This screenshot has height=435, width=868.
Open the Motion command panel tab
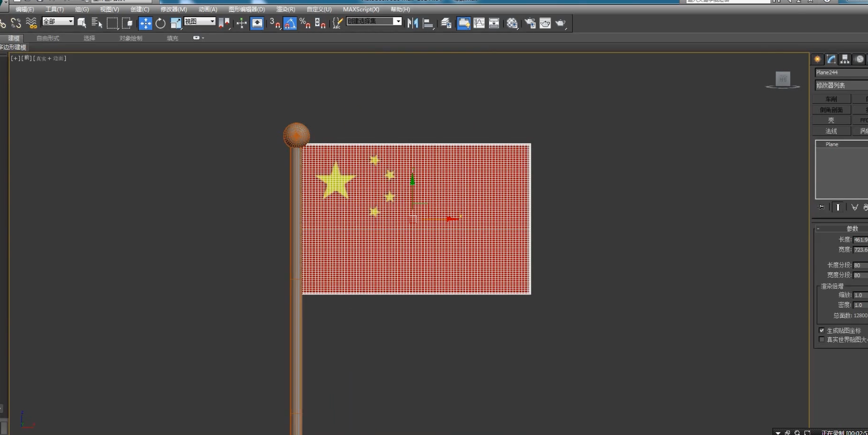(859, 59)
